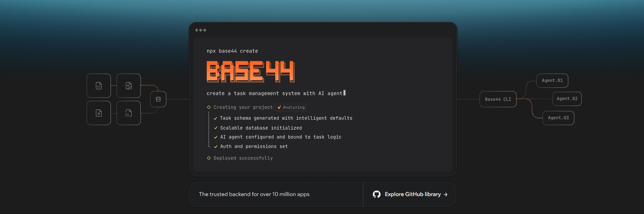Screen dimensions: 644x214
Task: Click the code file icon tile
Action: tap(99, 86)
